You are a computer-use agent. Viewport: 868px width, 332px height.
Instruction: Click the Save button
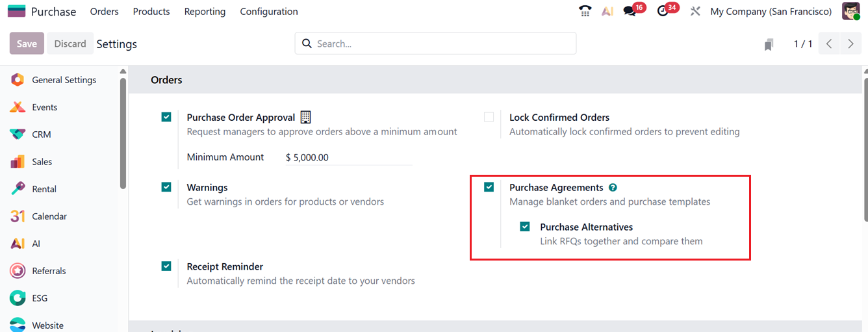[27, 44]
